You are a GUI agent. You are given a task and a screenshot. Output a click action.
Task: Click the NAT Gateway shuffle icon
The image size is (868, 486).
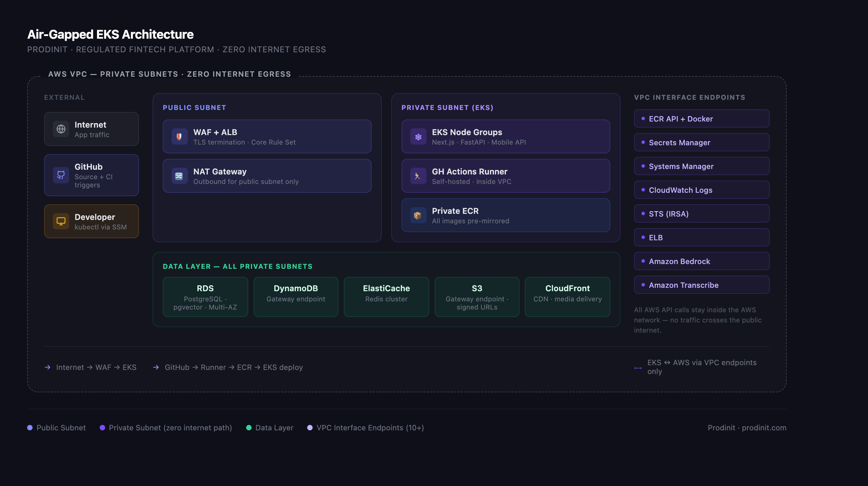(x=179, y=176)
